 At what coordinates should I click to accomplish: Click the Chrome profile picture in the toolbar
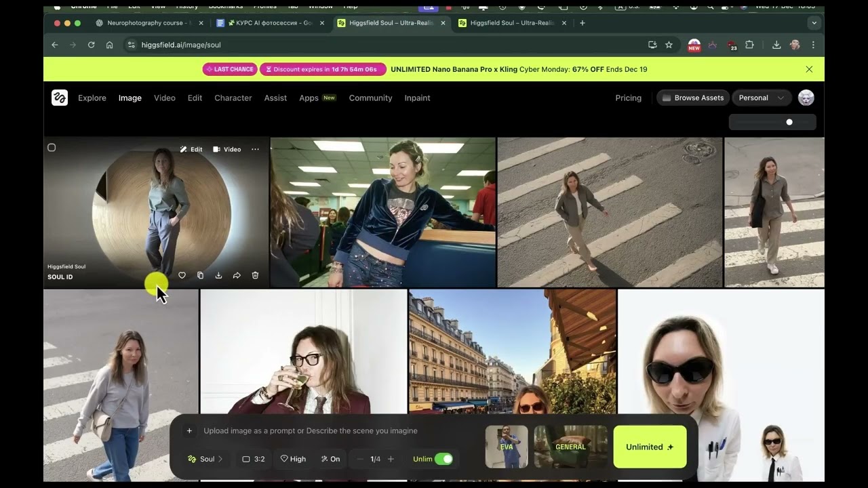click(x=795, y=45)
